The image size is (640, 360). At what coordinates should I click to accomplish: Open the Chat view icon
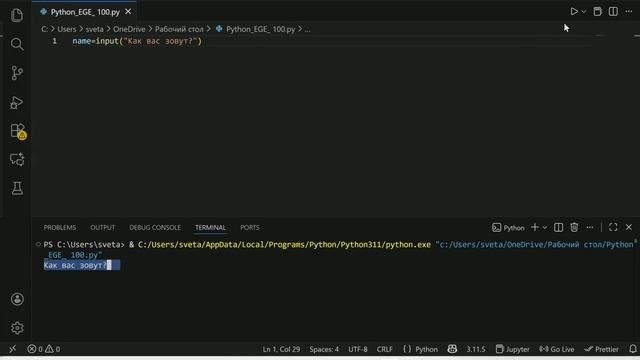pos(17,160)
